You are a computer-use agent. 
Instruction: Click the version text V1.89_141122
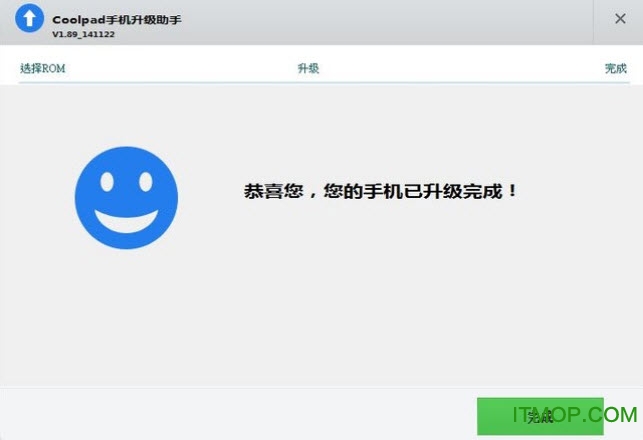83,34
